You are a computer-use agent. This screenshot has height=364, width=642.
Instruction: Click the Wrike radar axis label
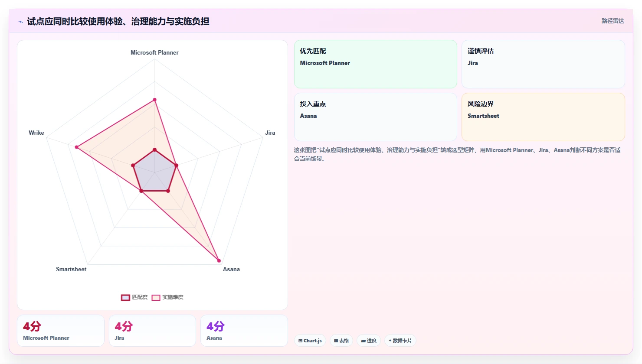point(36,133)
